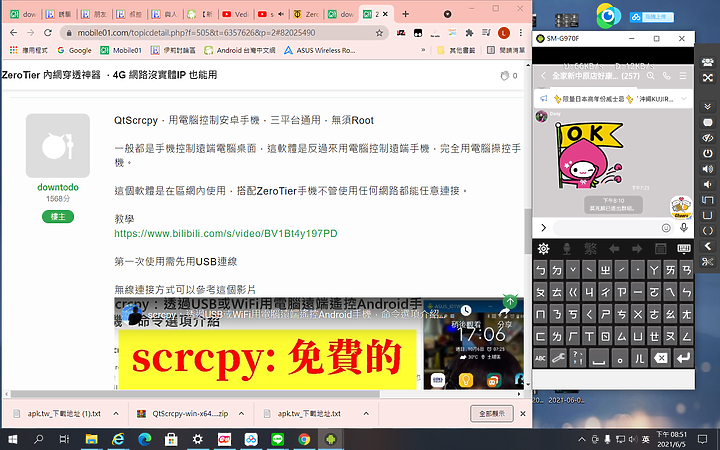The image size is (720, 450).
Task: Open the hamburger menu in LINE chat header
Action: tap(683, 76)
